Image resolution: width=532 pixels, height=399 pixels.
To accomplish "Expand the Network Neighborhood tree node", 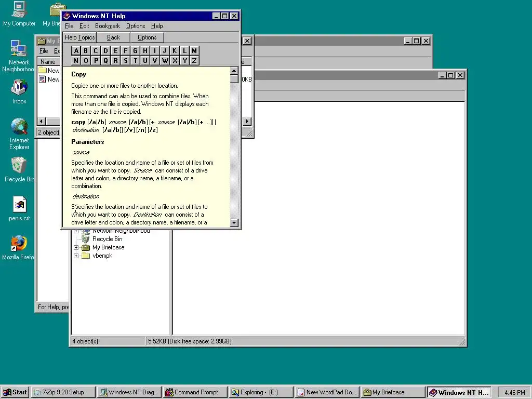I will 76,231.
